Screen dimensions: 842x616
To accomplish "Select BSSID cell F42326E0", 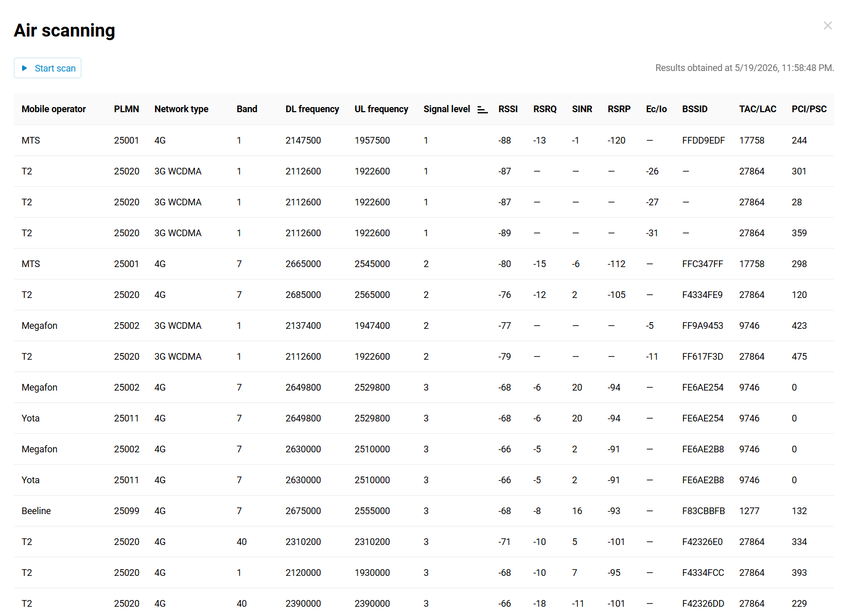I will [x=703, y=542].
